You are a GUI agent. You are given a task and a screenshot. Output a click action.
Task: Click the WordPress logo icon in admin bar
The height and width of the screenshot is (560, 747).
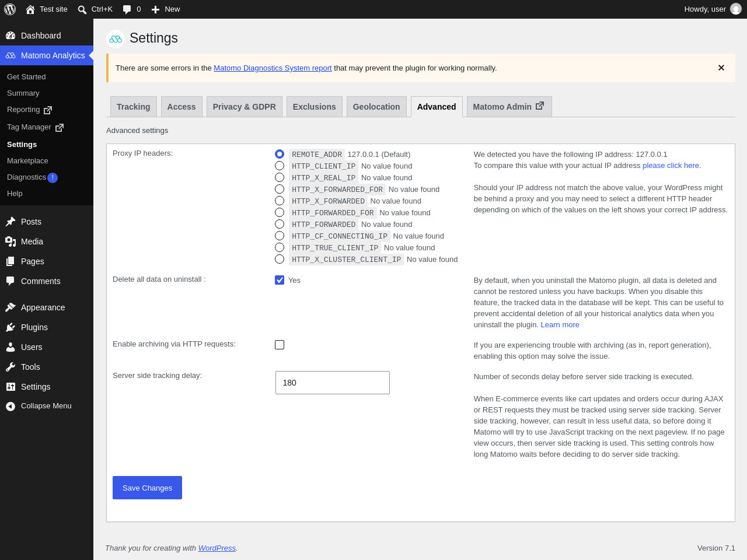tap(10, 9)
